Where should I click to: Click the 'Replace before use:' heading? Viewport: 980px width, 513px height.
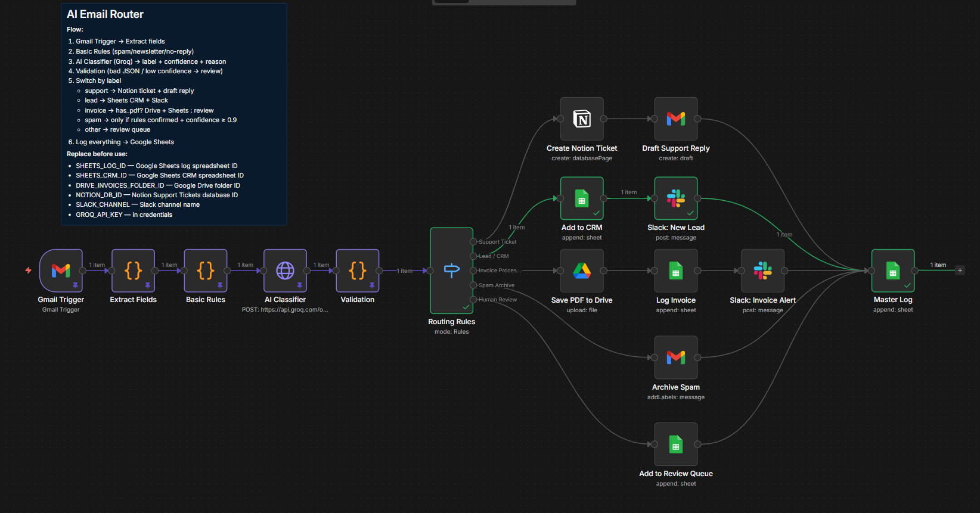pyautogui.click(x=97, y=154)
